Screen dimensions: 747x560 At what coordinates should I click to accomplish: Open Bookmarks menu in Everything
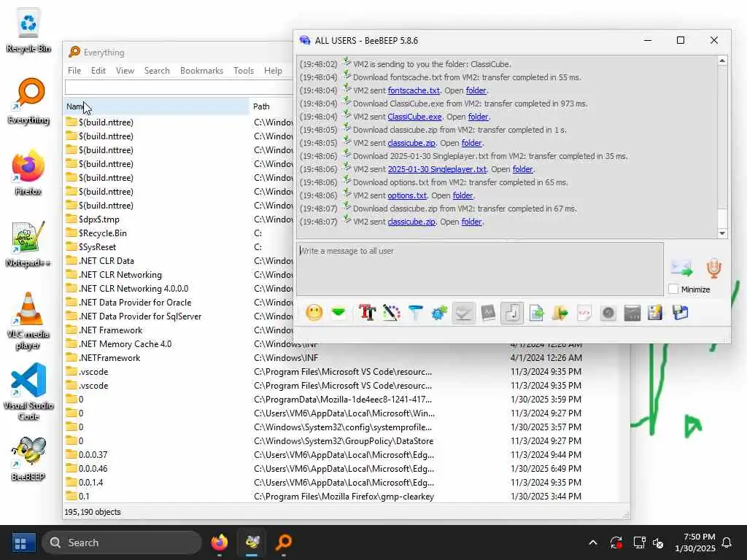pyautogui.click(x=201, y=71)
